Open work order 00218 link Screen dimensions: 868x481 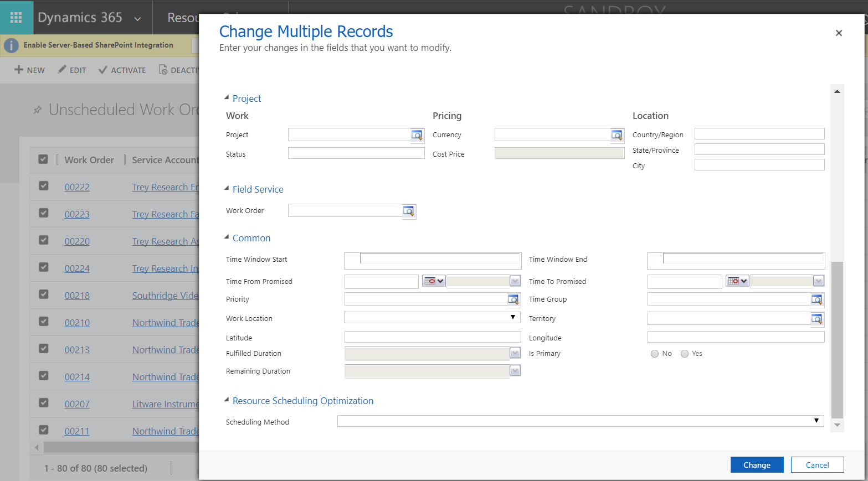click(x=77, y=295)
